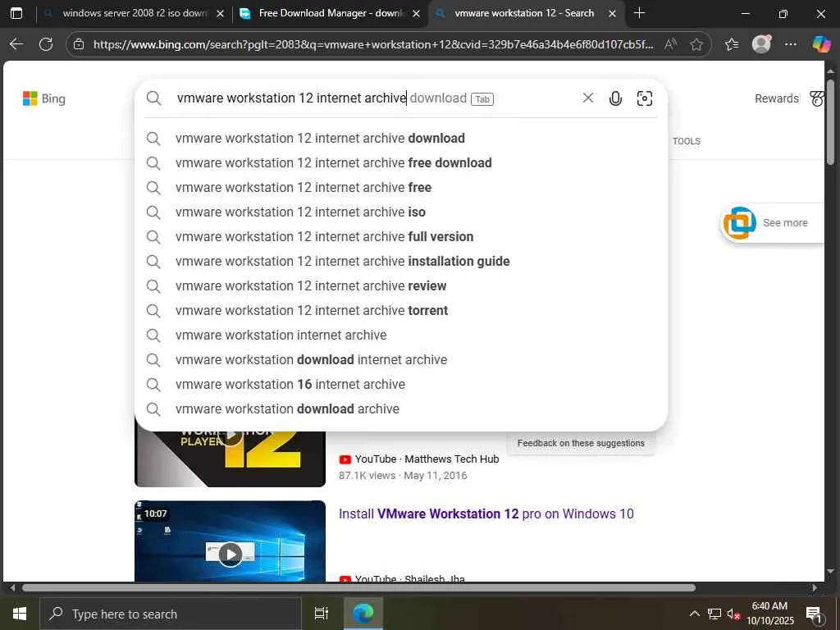Choose 'vmware workstation download internet archive' suggestion

[400, 360]
